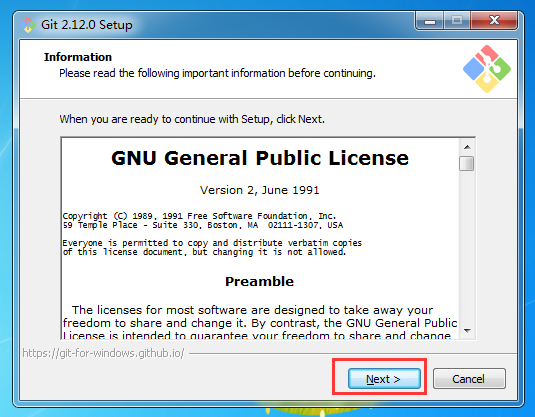The width and height of the screenshot is (535, 417).
Task: Minimize the Git Setup window
Action: (x=430, y=21)
